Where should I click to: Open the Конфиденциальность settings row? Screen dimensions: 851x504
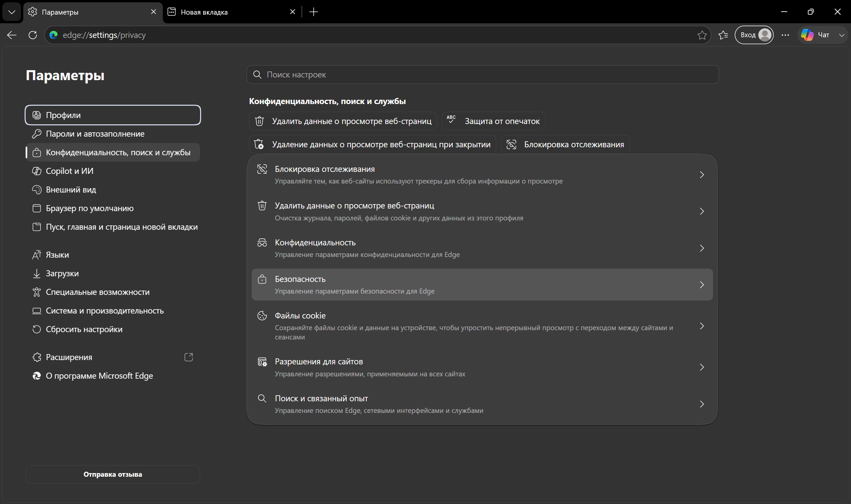point(482,248)
